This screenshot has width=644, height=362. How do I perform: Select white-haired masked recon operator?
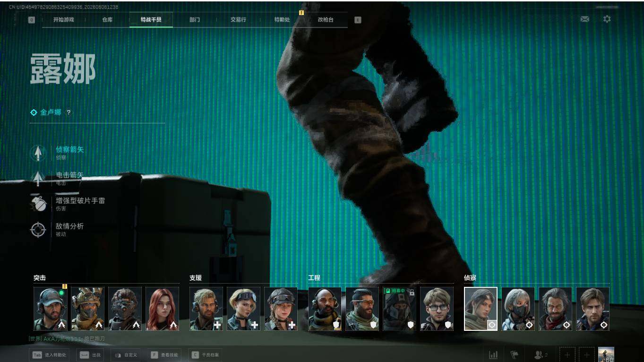518,309
